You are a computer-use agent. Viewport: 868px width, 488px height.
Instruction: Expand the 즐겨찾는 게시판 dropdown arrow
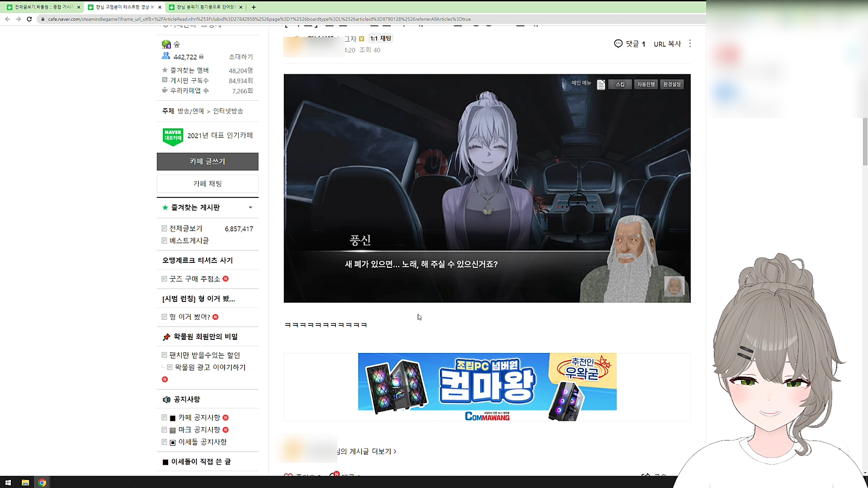pyautogui.click(x=250, y=208)
